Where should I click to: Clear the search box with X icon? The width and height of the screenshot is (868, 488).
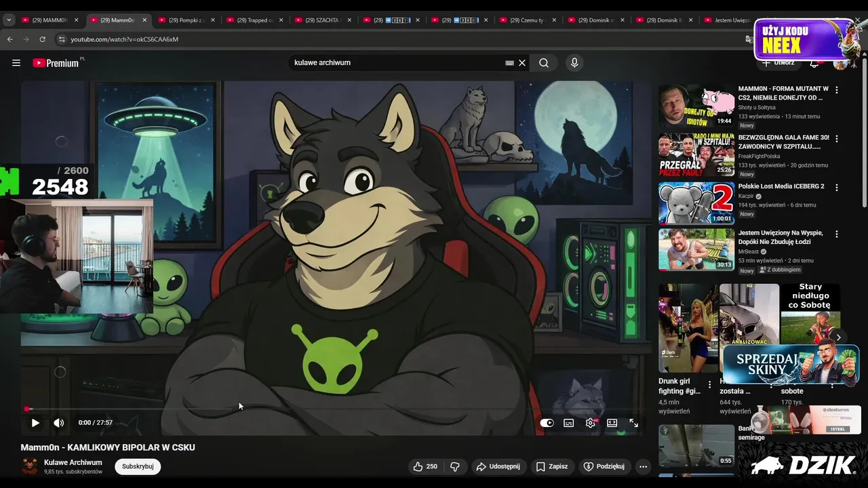[x=522, y=63]
